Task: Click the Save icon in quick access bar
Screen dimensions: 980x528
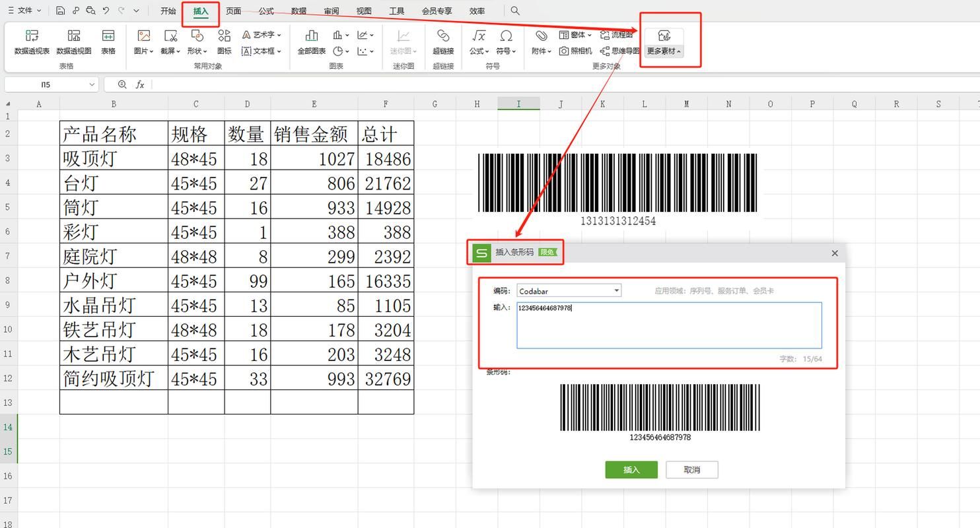Action: [x=61, y=11]
